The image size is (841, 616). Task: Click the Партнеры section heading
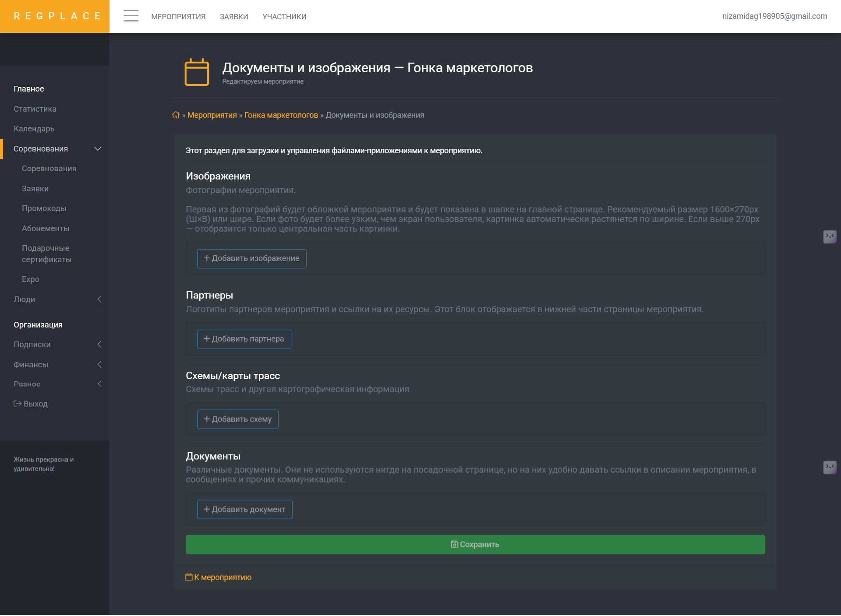tap(209, 295)
